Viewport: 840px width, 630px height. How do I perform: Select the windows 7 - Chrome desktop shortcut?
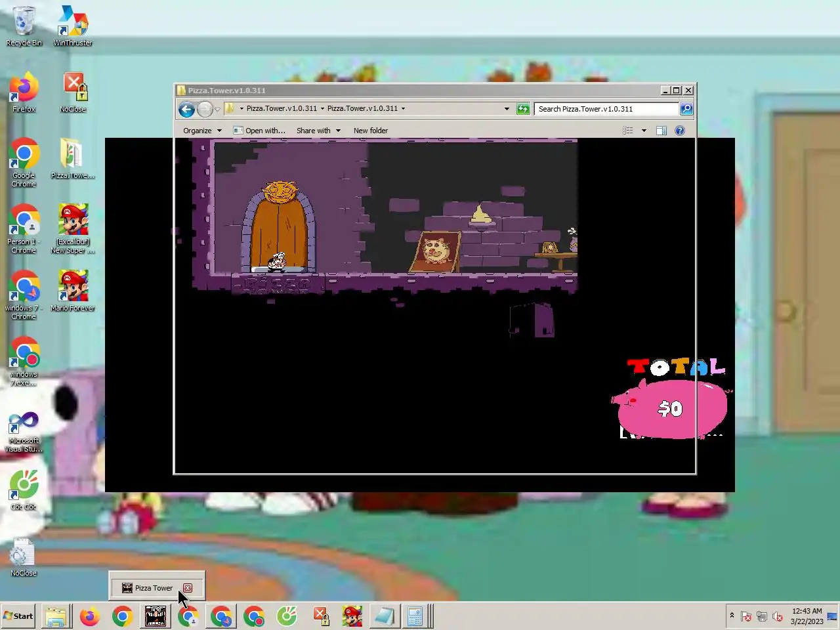click(x=24, y=295)
